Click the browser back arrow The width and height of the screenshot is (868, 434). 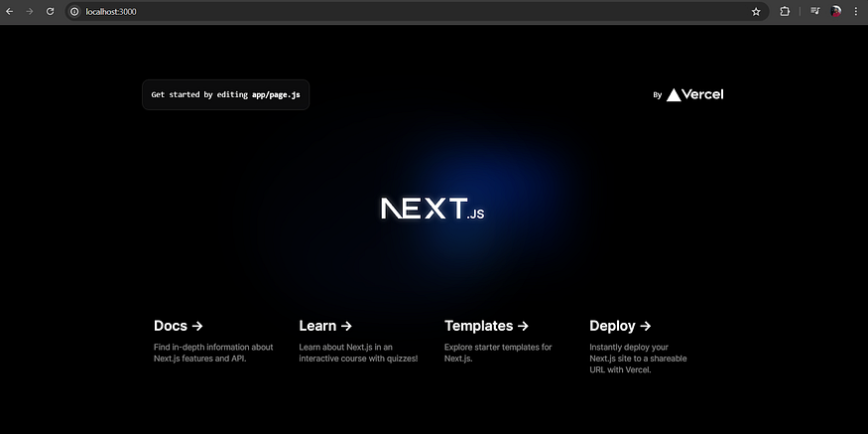(9, 11)
